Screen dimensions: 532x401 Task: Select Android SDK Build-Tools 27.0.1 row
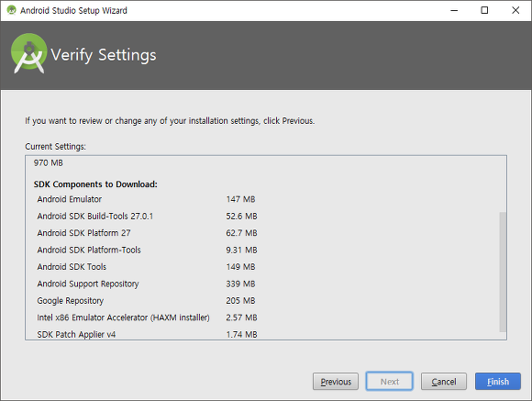[x=148, y=217]
